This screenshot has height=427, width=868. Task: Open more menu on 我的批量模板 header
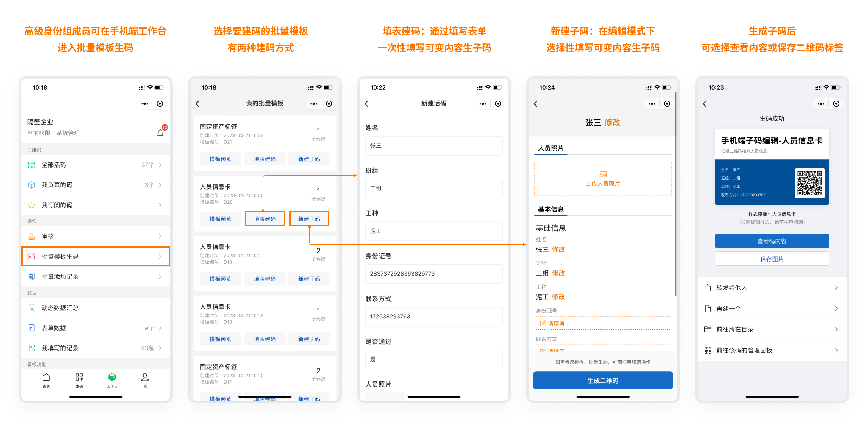(314, 104)
